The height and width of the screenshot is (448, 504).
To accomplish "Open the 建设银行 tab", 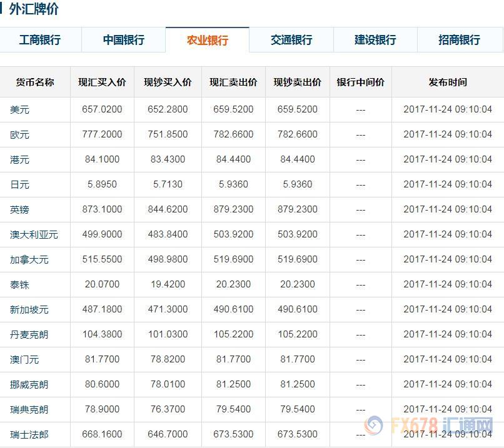I will [375, 40].
